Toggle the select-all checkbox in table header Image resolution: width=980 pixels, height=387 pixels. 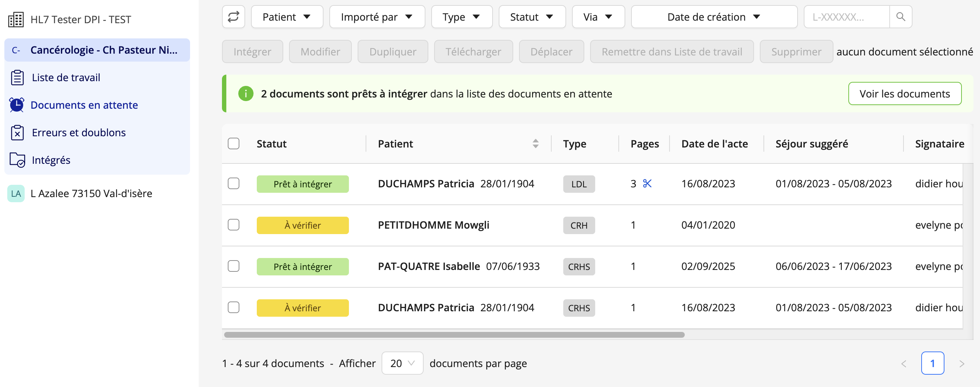coord(234,144)
